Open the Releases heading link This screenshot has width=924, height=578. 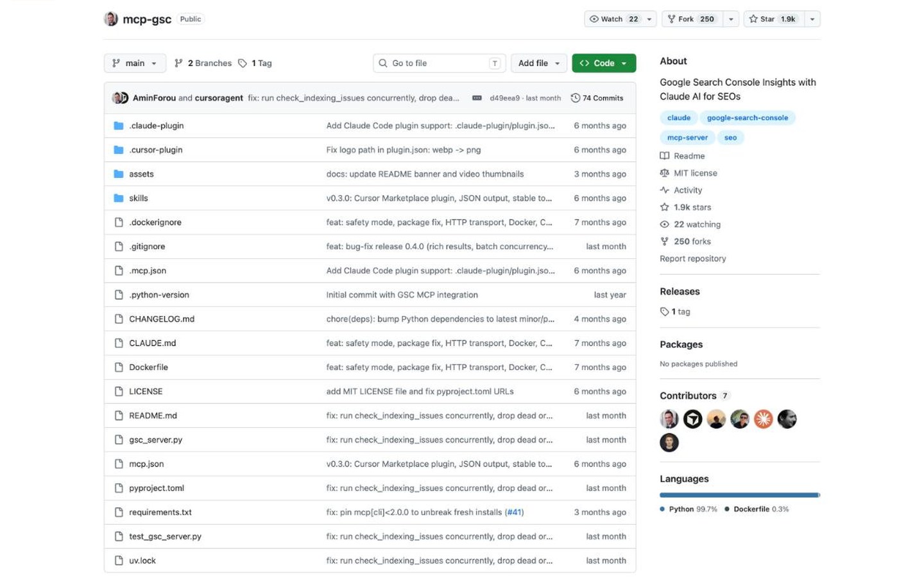(x=680, y=292)
